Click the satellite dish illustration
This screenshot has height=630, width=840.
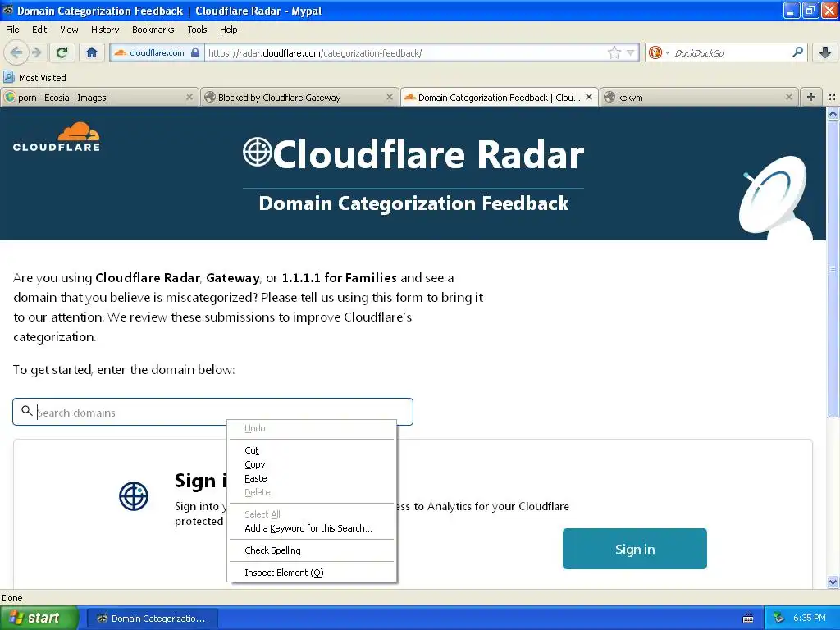[x=775, y=196]
